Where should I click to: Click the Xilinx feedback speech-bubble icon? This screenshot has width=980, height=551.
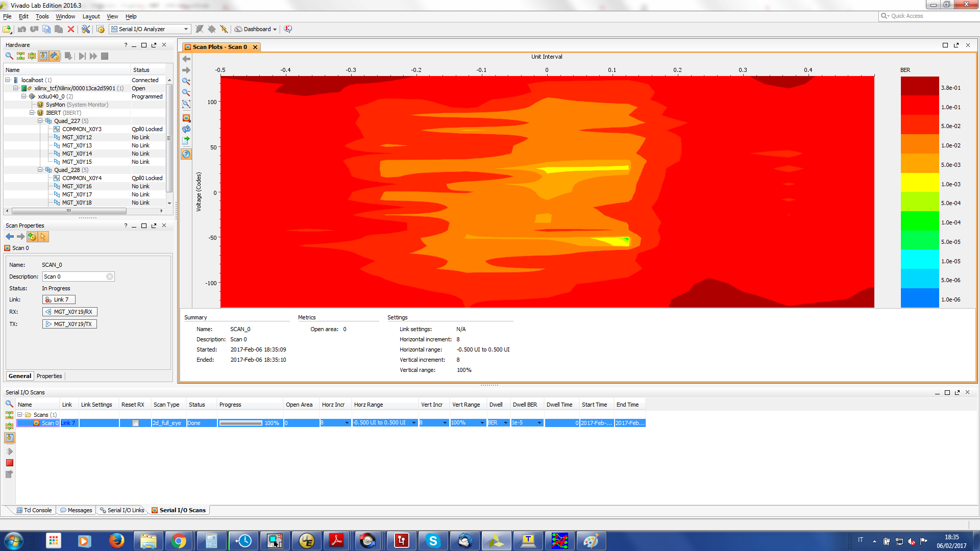[288, 29]
